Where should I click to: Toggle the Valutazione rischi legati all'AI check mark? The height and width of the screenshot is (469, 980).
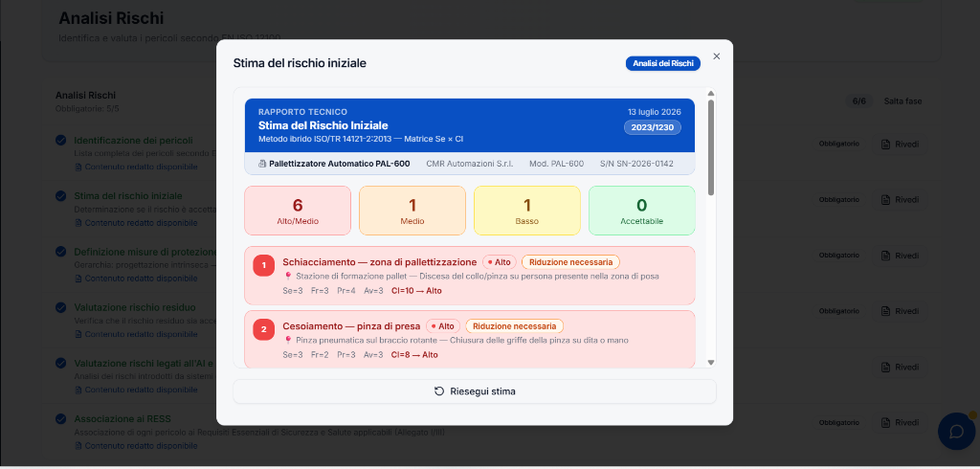(x=60, y=364)
